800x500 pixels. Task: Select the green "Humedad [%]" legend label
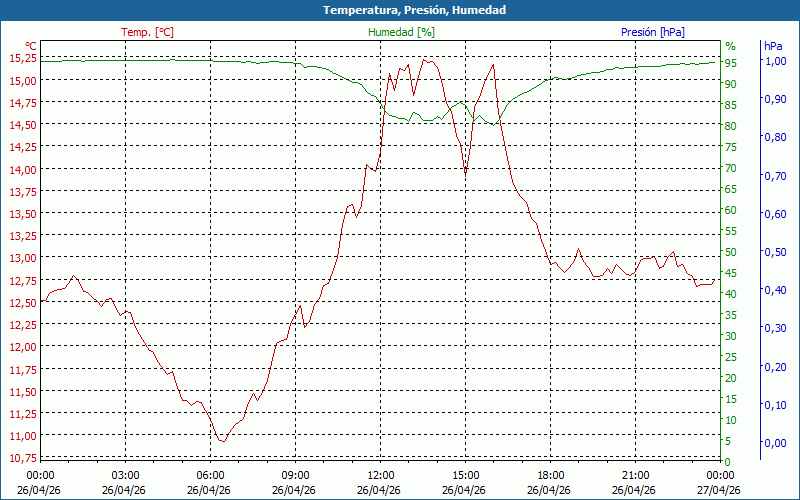pos(401,32)
